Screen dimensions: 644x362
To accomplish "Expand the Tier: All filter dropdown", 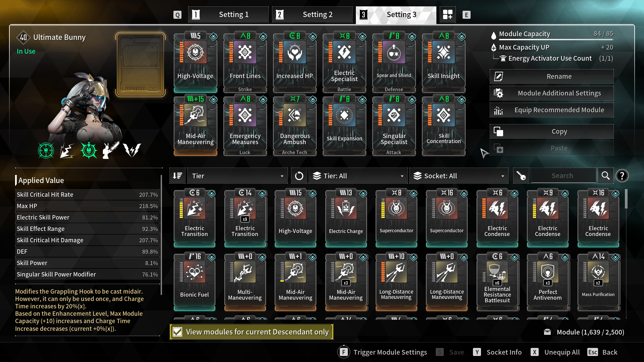I will pyautogui.click(x=358, y=176).
